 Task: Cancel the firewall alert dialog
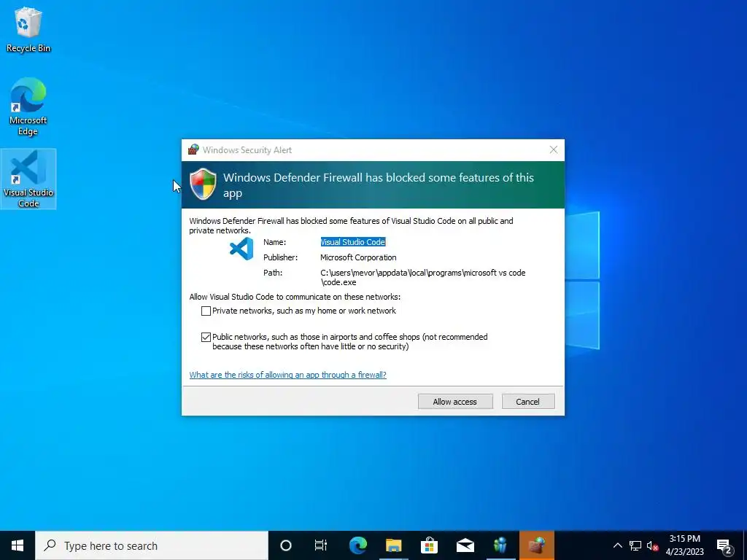point(528,402)
